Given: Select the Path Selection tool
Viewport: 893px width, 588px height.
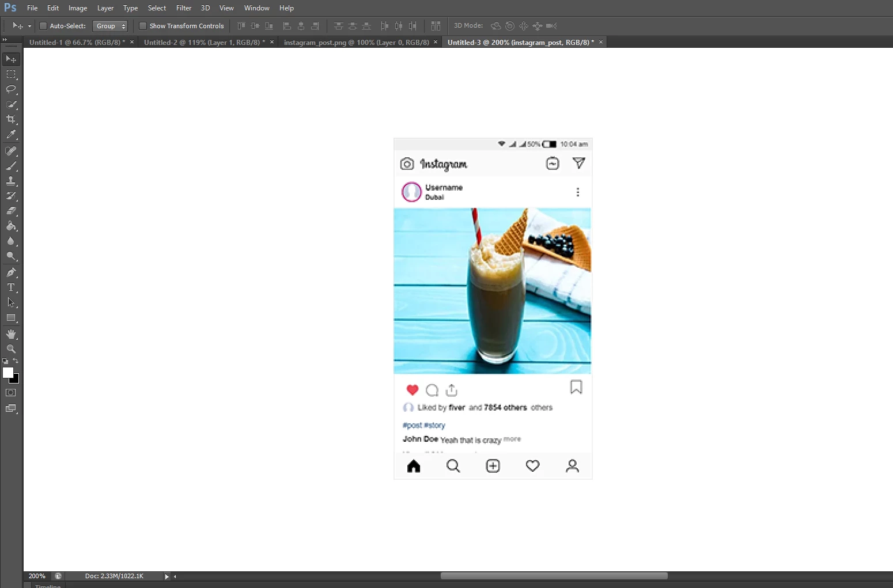Looking at the screenshot, I should pyautogui.click(x=11, y=302).
